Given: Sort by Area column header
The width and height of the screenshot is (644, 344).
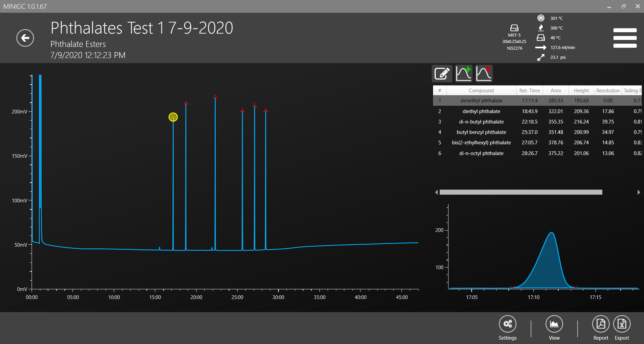Looking at the screenshot, I should (x=555, y=91).
